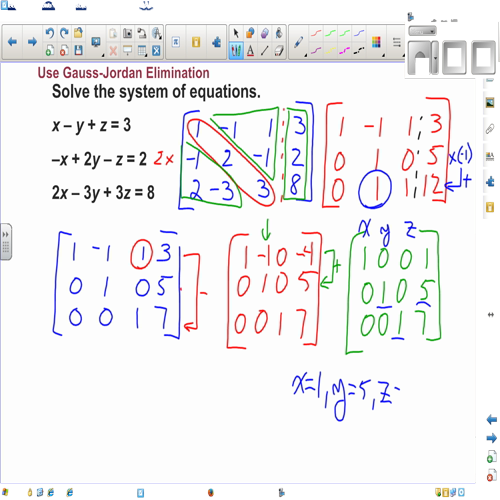Screen dimensions: 500x500
Task: Click the "Solve the system of equations." text
Action: tap(156, 92)
